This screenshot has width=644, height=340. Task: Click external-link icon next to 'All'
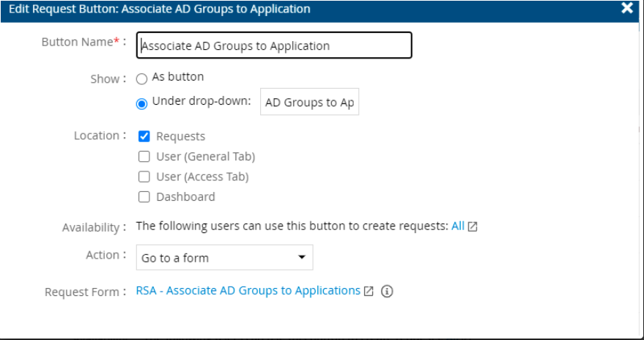click(473, 227)
